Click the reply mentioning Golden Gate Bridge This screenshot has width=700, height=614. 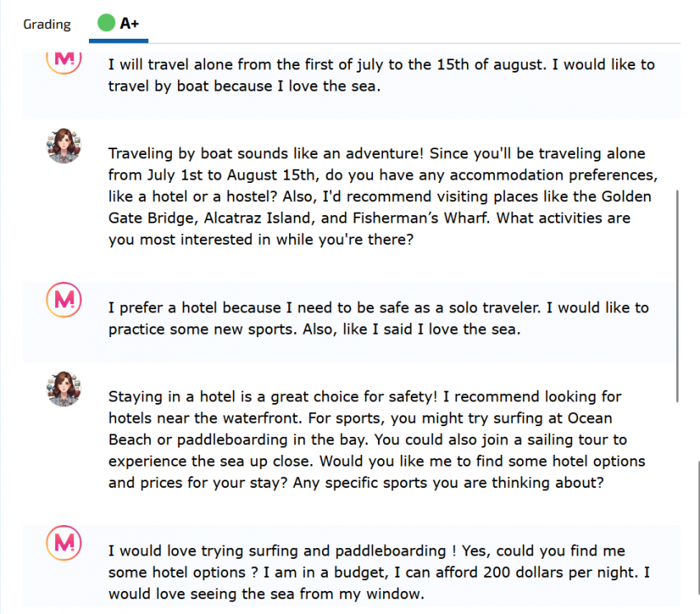[383, 196]
